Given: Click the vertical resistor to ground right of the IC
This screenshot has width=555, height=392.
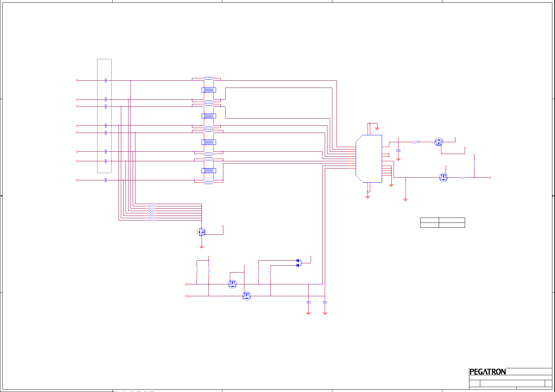Looking at the screenshot, I should (x=405, y=188).
